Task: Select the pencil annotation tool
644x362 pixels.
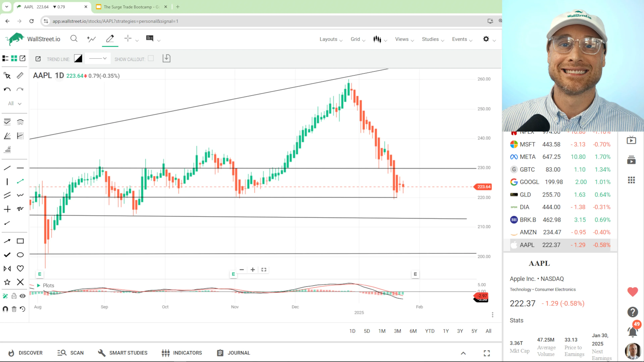Action: pos(110,39)
